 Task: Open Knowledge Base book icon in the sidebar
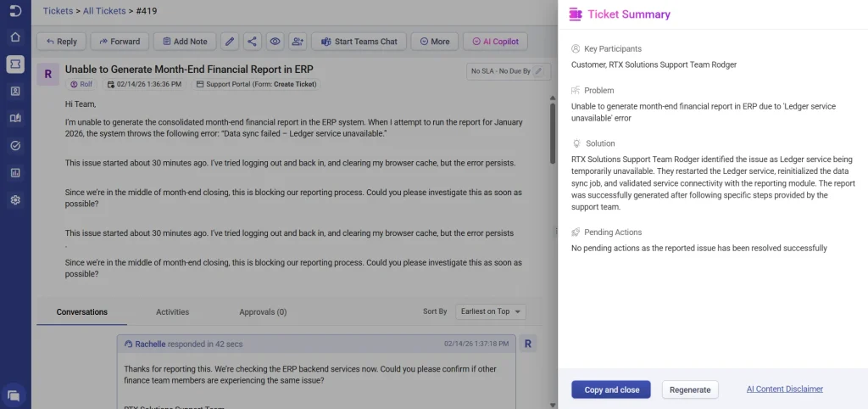[x=15, y=118]
